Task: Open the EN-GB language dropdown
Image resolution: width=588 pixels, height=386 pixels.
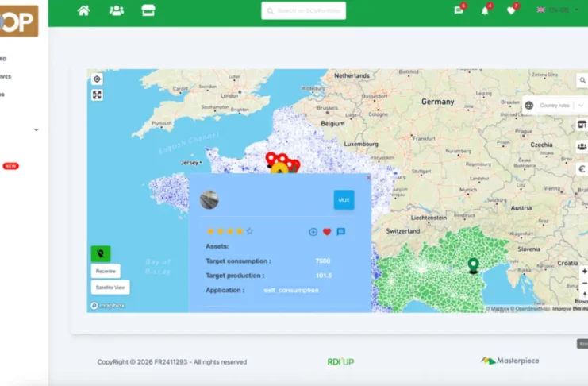Action: (558, 10)
